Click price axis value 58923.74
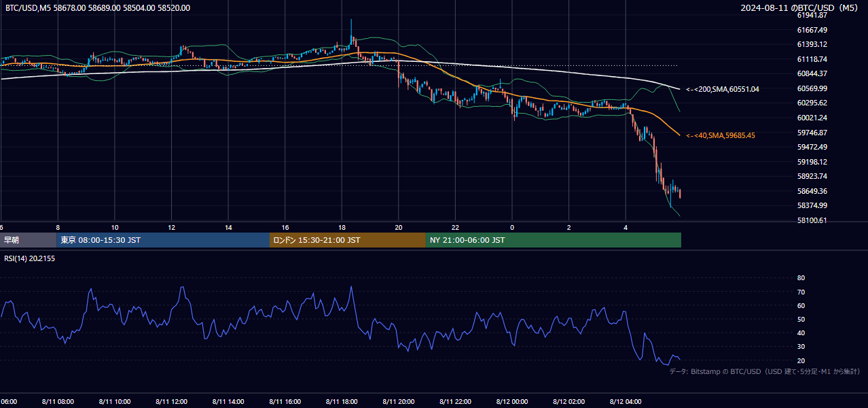 click(x=812, y=176)
